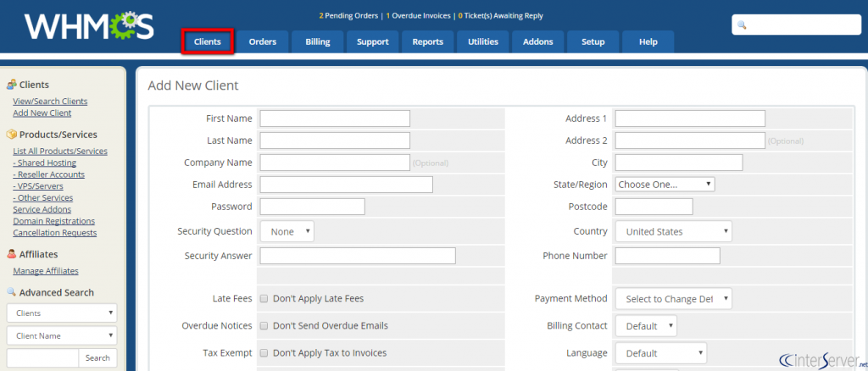Click the Overdue Invoices link
The image size is (868, 371).
[x=418, y=15]
